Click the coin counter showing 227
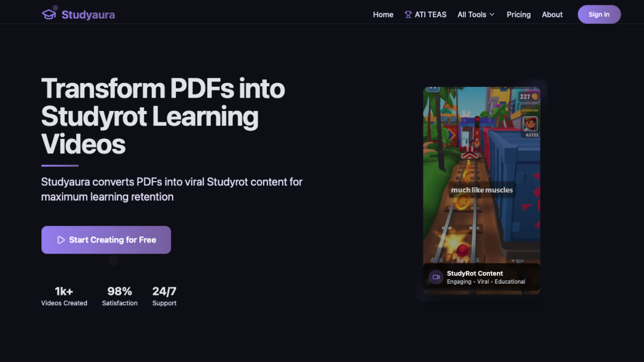The image size is (644, 362). click(x=528, y=97)
